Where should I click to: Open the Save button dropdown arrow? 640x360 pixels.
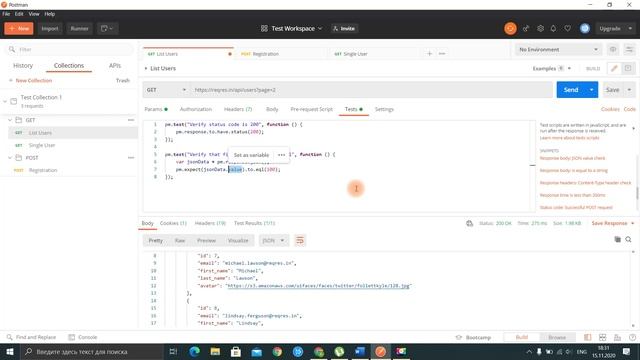[629, 90]
